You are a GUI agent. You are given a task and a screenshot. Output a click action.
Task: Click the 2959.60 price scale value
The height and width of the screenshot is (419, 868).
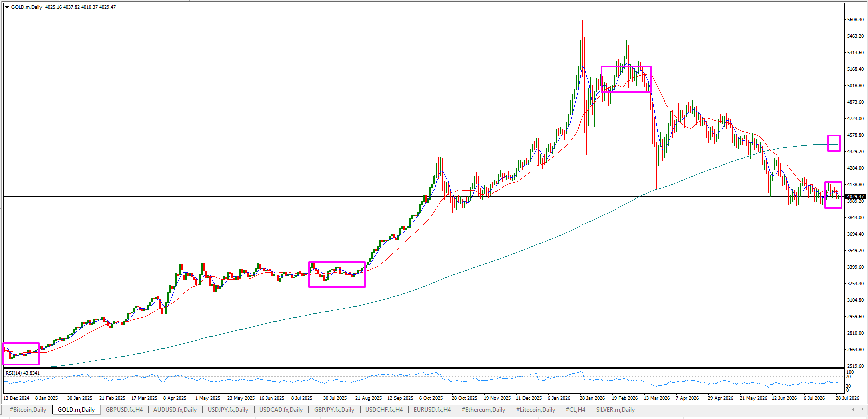click(x=855, y=317)
